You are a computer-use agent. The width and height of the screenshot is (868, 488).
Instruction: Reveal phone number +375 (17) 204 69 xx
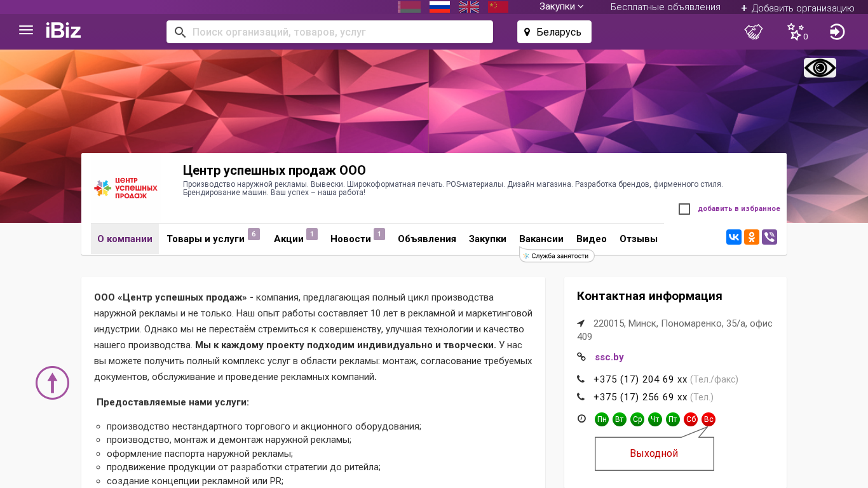point(641,379)
